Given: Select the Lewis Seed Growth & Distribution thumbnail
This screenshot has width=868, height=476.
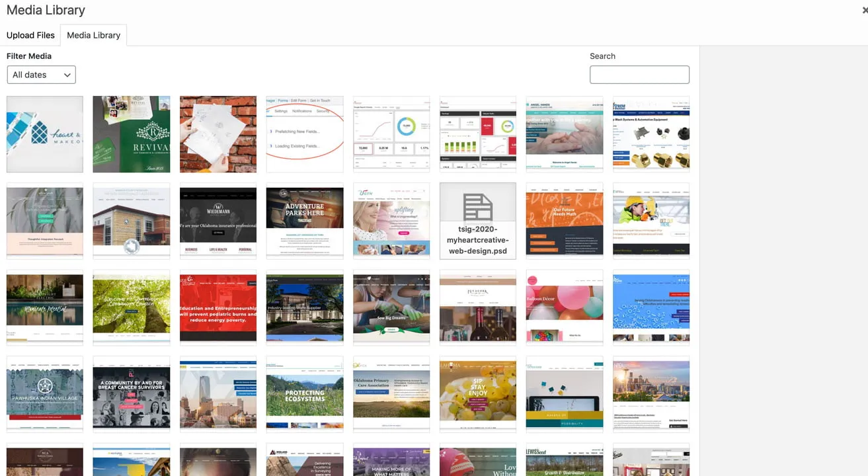Looking at the screenshot, I should pyautogui.click(x=565, y=459).
